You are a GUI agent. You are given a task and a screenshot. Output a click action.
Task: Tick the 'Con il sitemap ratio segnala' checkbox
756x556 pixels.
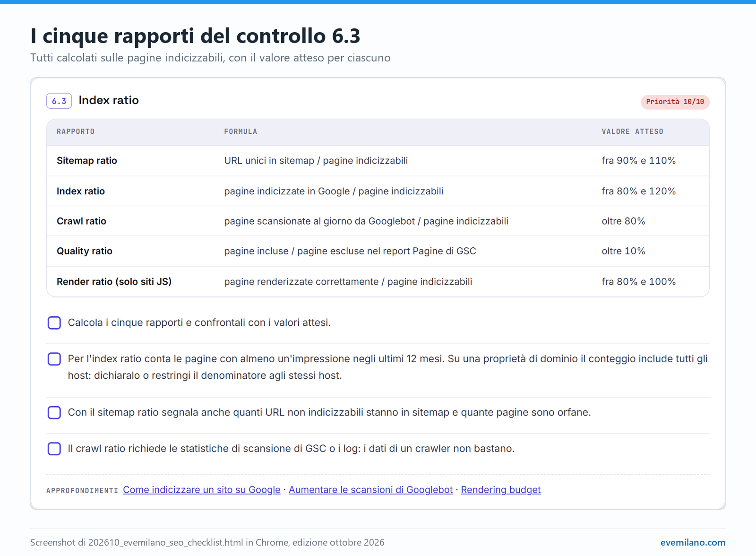point(54,413)
